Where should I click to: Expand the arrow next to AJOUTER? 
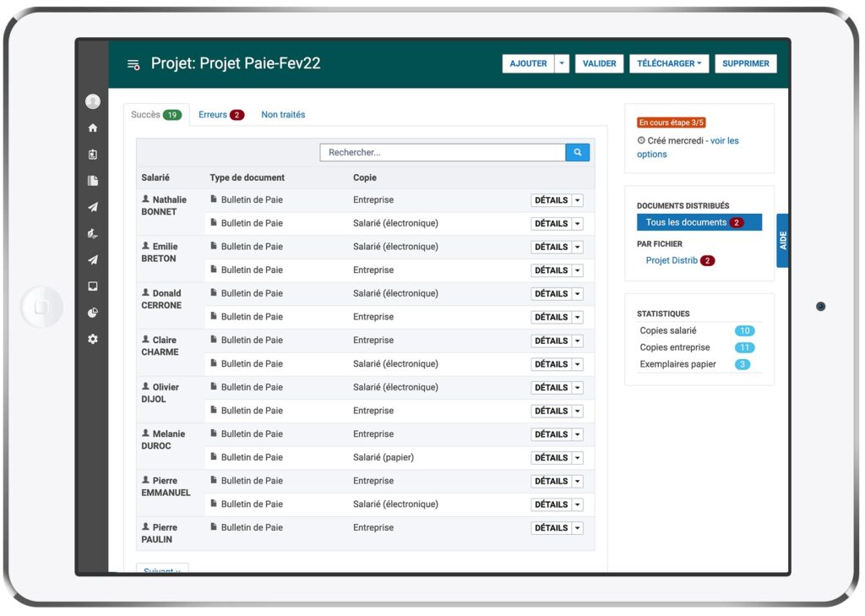(562, 63)
